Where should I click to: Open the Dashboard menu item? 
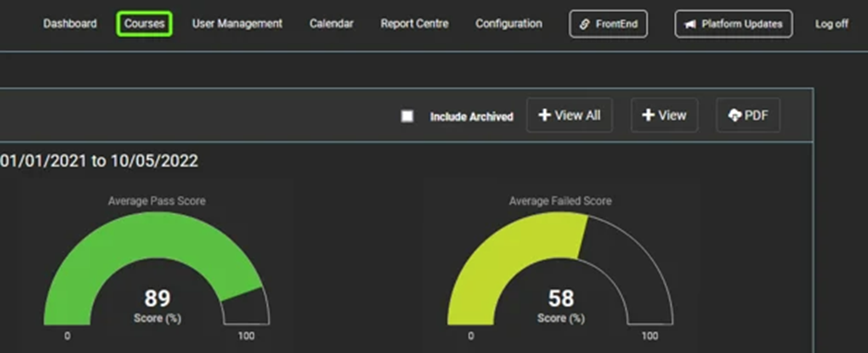70,24
